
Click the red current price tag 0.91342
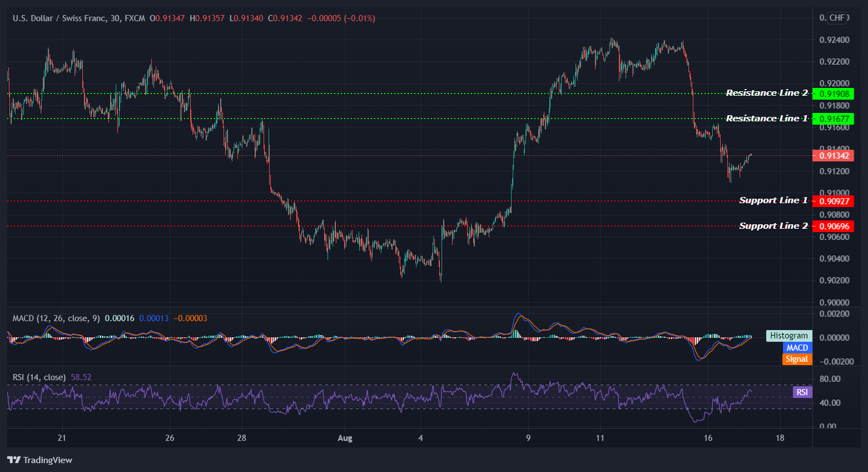(x=834, y=156)
